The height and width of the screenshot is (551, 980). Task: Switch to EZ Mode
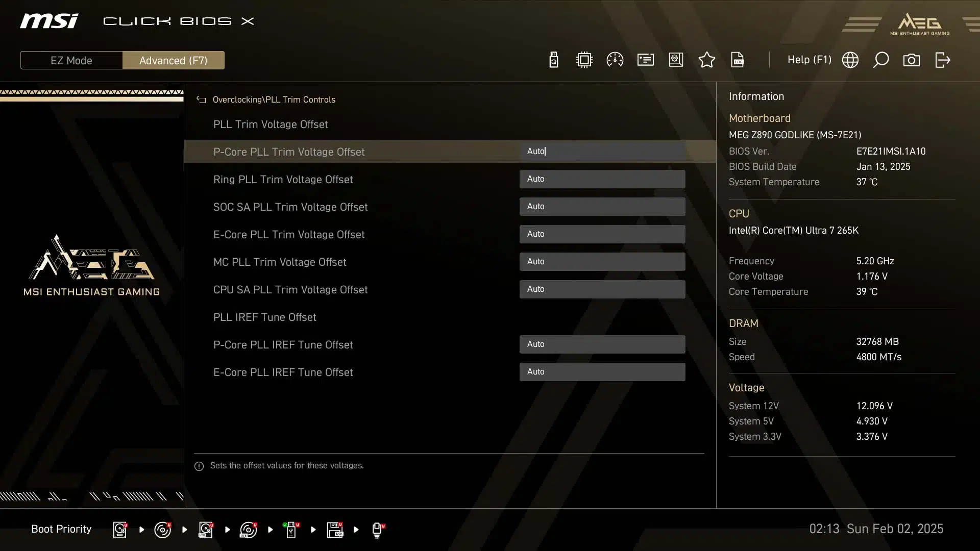click(71, 60)
